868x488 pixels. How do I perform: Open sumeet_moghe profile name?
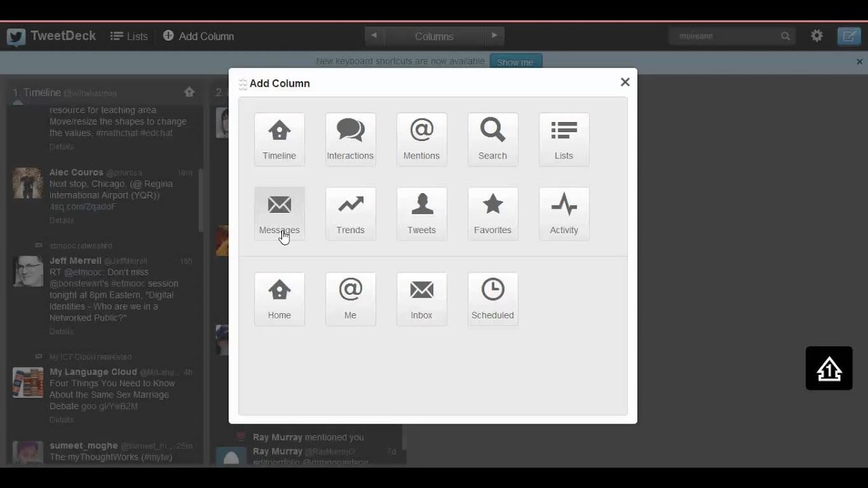tap(83, 445)
